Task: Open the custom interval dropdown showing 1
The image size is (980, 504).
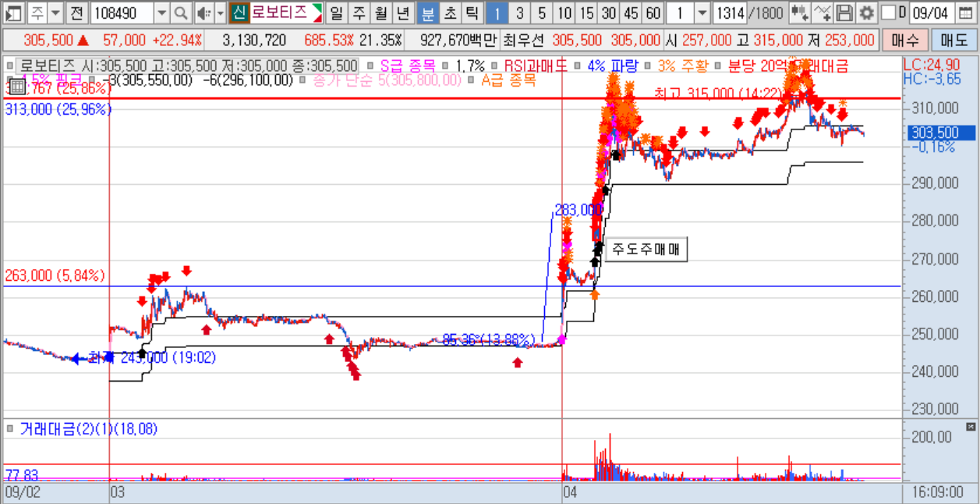Action: tap(702, 12)
